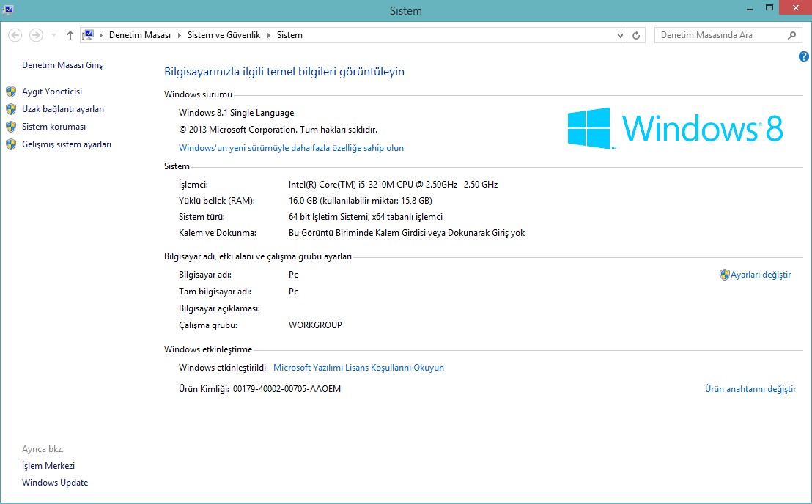Click the shield icon next to Ayarları değiştir
This screenshot has height=504, width=812.
(725, 275)
